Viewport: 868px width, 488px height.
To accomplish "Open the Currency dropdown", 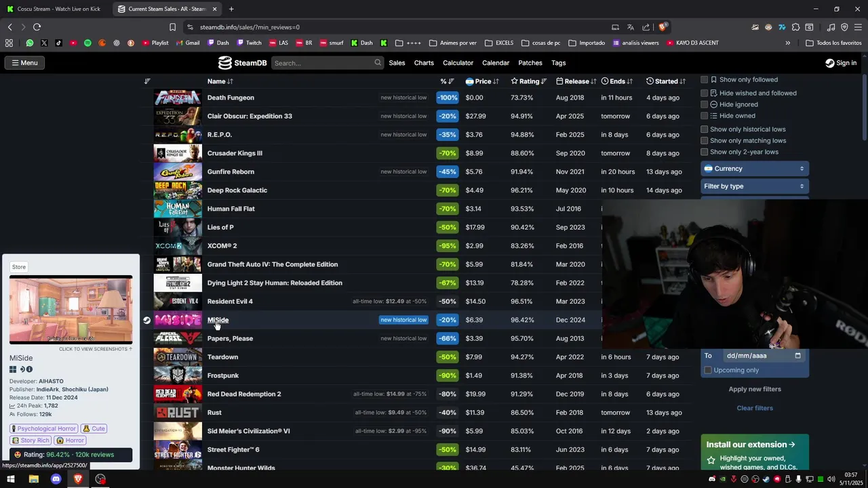I will [x=755, y=169].
